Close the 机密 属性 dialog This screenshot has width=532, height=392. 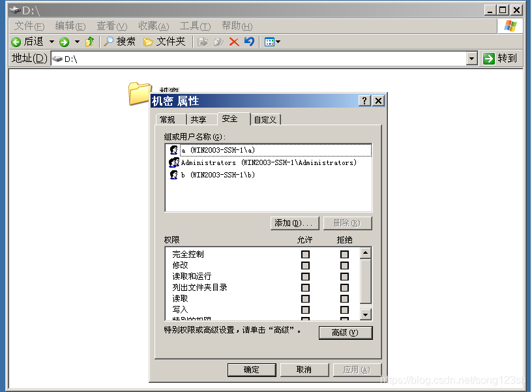(378, 101)
